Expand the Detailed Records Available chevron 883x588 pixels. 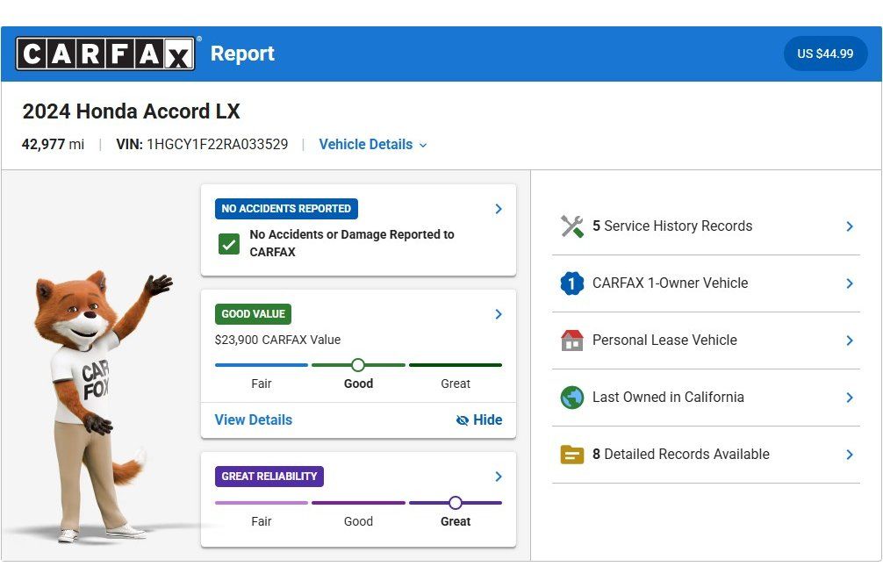850,455
